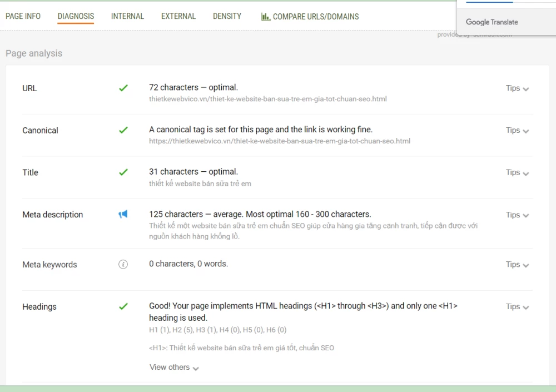556x392 pixels.
Task: Open the Internal tab
Action: pyautogui.click(x=127, y=16)
